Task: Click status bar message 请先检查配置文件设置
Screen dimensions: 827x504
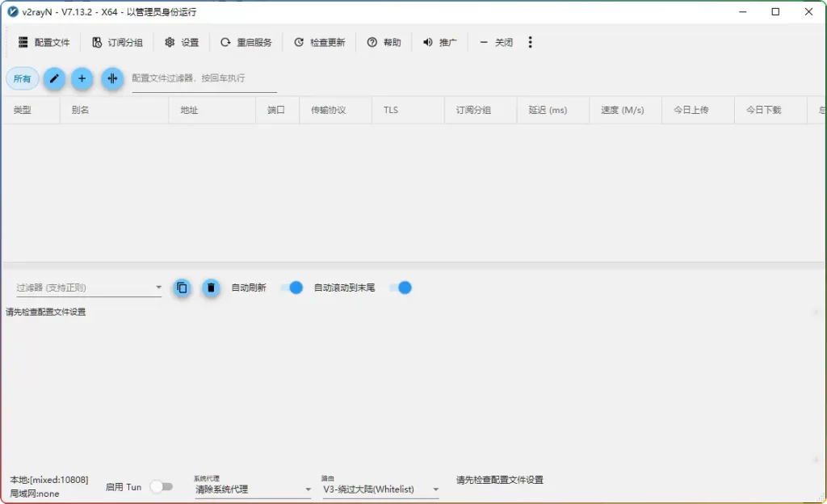Action: [x=499, y=480]
